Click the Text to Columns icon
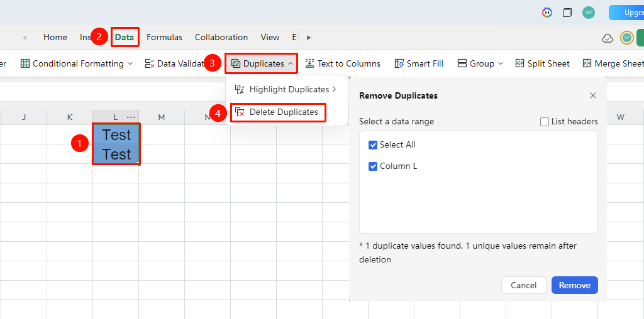644x319 pixels. tap(309, 63)
